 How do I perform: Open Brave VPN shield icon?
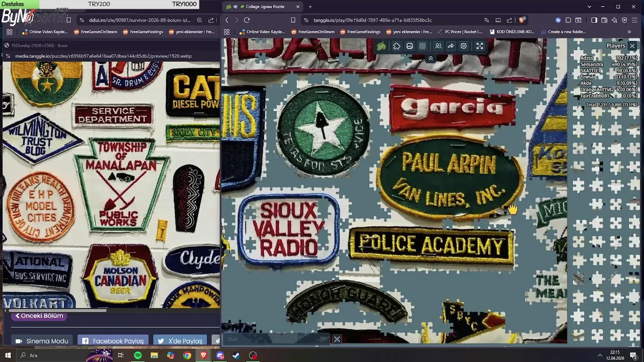pyautogui.click(x=624, y=20)
